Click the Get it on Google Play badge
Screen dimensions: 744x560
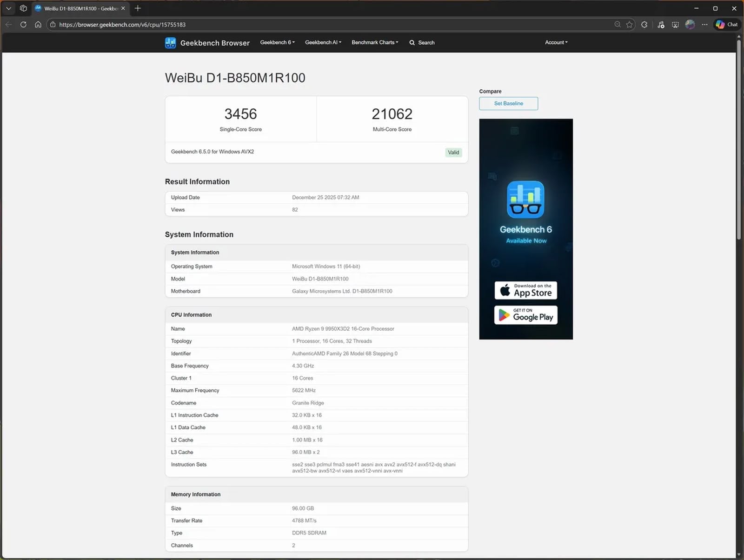(x=525, y=315)
